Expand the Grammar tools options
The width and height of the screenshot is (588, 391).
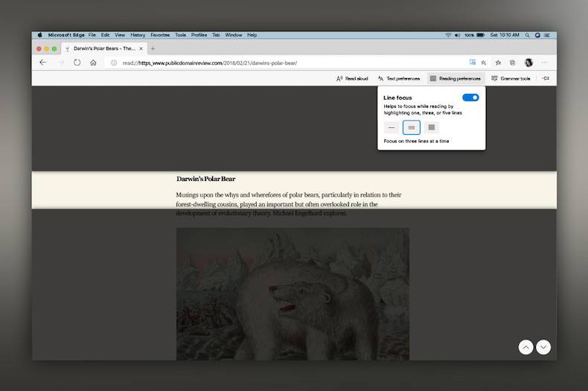coord(511,78)
